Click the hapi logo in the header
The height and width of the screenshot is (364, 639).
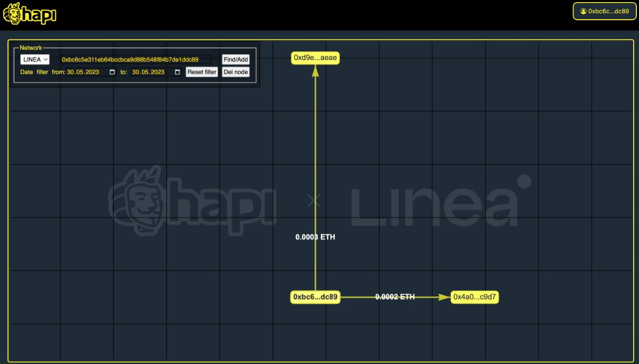pos(30,14)
